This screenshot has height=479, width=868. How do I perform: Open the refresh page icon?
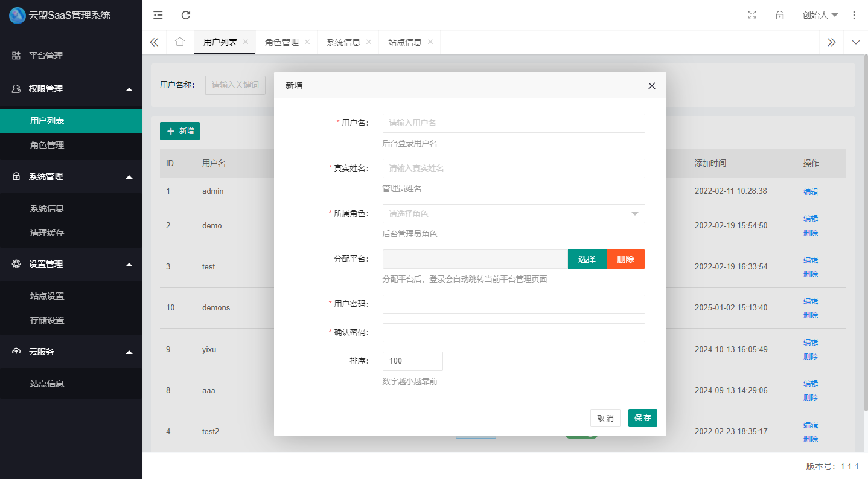point(186,15)
